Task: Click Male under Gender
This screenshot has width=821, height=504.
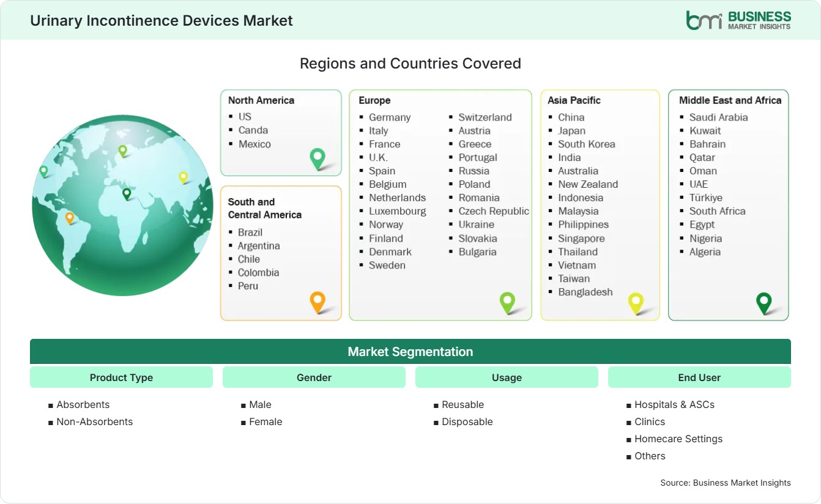Action: tap(260, 404)
